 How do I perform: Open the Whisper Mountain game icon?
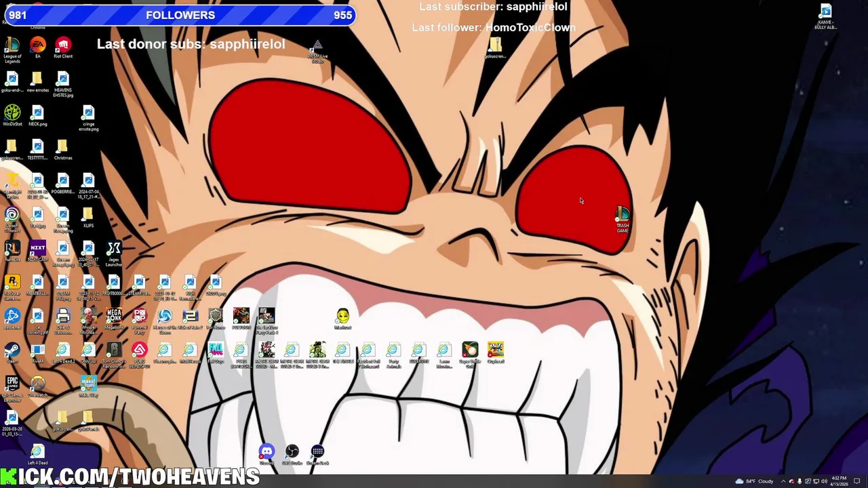88,321
